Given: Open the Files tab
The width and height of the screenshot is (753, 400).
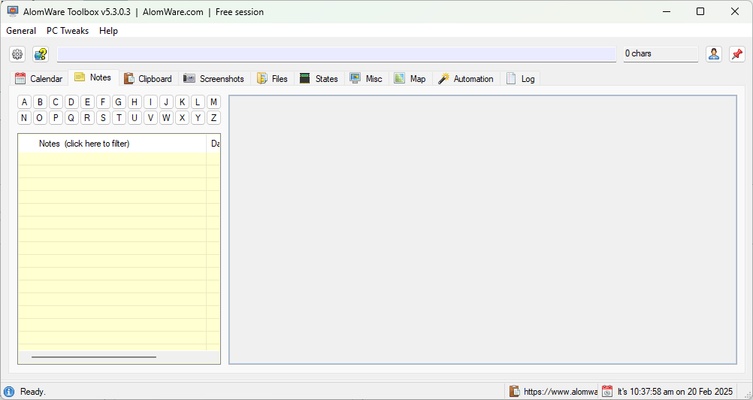Looking at the screenshot, I should tap(272, 79).
